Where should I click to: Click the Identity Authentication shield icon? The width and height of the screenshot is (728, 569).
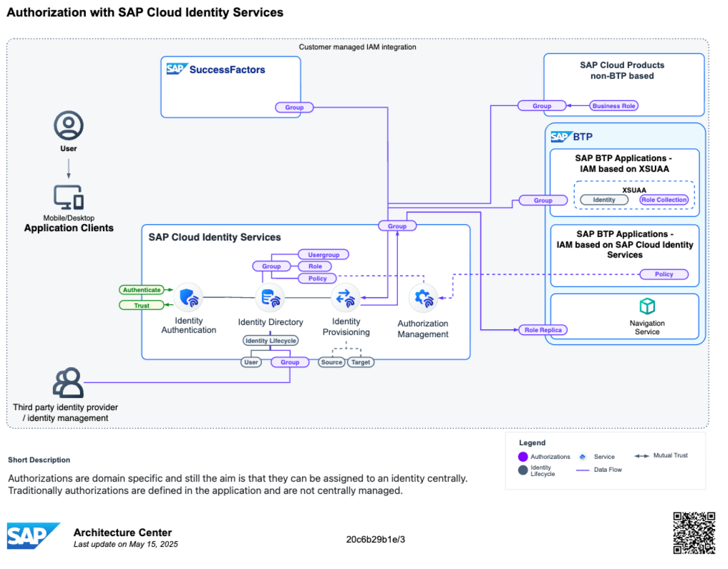coord(188,297)
